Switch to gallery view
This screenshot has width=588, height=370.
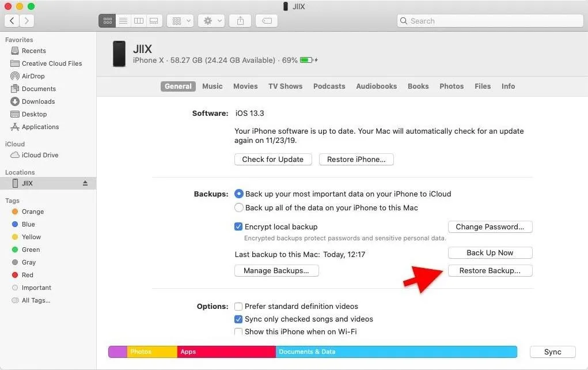coord(154,21)
